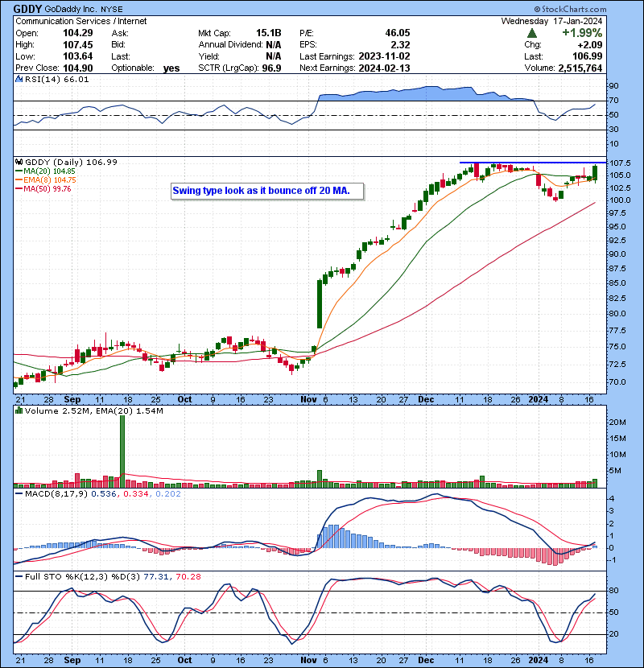Click the High value 107.45
This screenshot has height=668, width=644.
point(78,44)
